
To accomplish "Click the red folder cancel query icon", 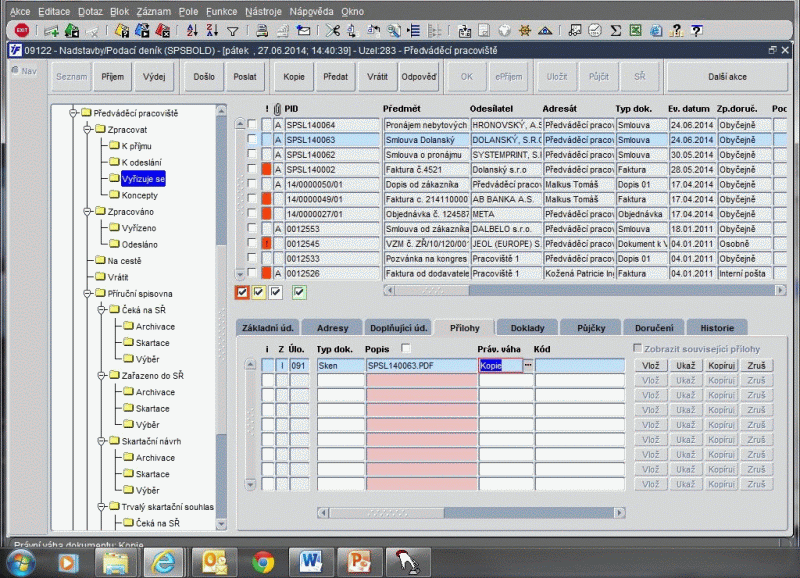I will pos(163,31).
